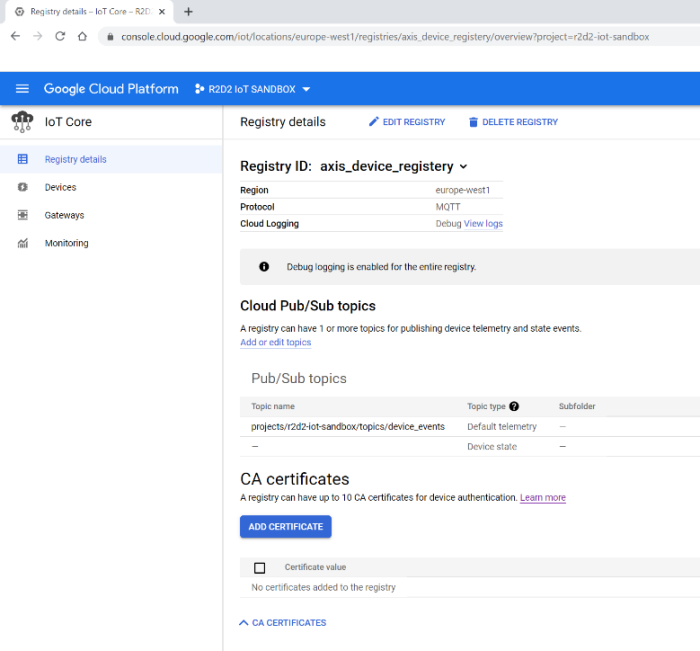This screenshot has height=651, width=700.
Task: Click the europe-west1 region value
Action: tap(462, 190)
